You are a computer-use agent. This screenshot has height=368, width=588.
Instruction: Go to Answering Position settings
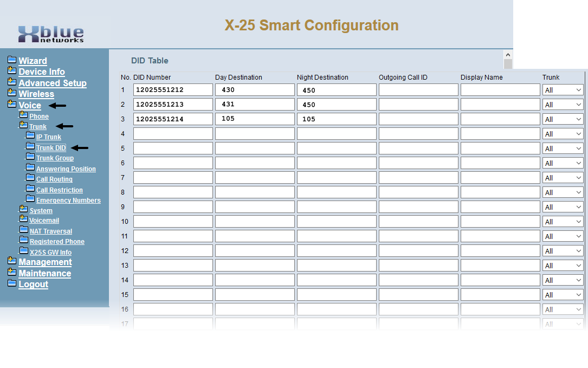(x=66, y=169)
